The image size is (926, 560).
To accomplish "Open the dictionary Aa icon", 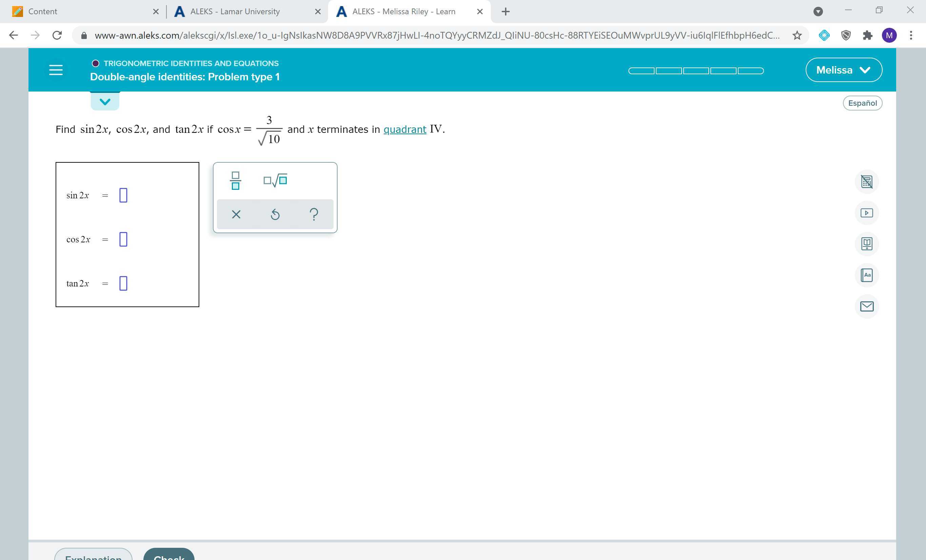I will coord(867,275).
